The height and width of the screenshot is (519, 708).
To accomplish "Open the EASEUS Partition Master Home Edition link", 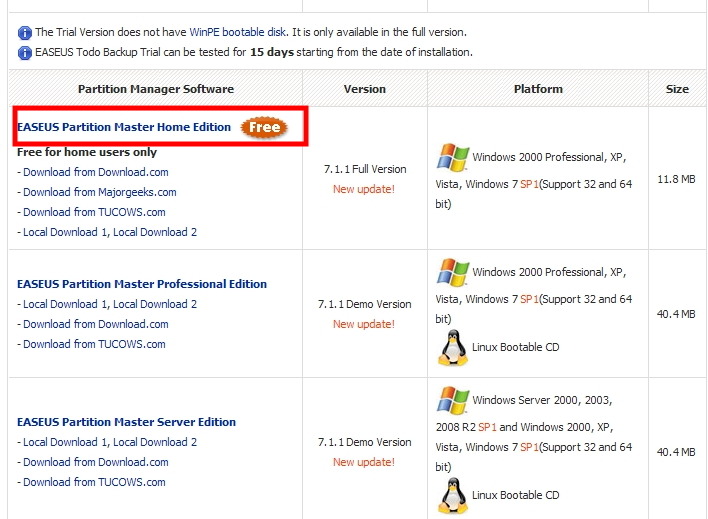I will [124, 127].
